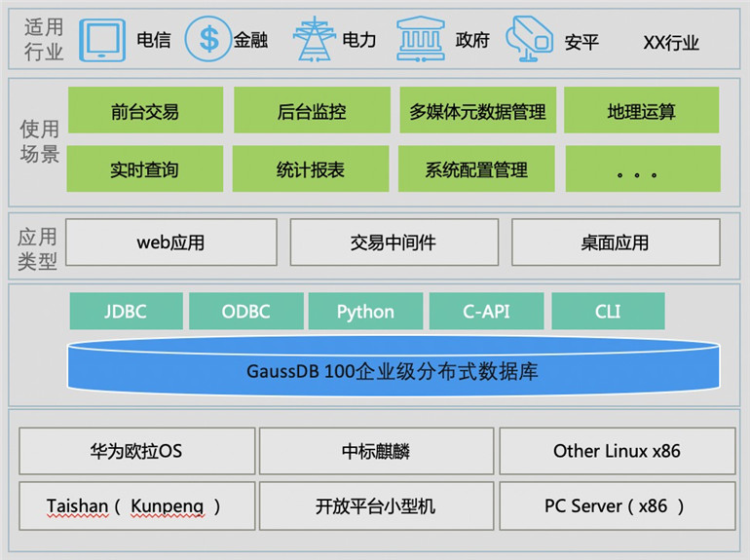Viewport: 750px width, 560px height.
Task: Click the 应用类型 section heading
Action: coord(37,248)
